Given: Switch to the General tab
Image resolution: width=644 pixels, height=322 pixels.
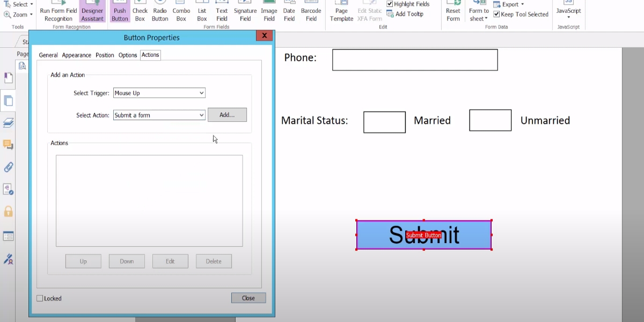Looking at the screenshot, I should click(x=48, y=55).
